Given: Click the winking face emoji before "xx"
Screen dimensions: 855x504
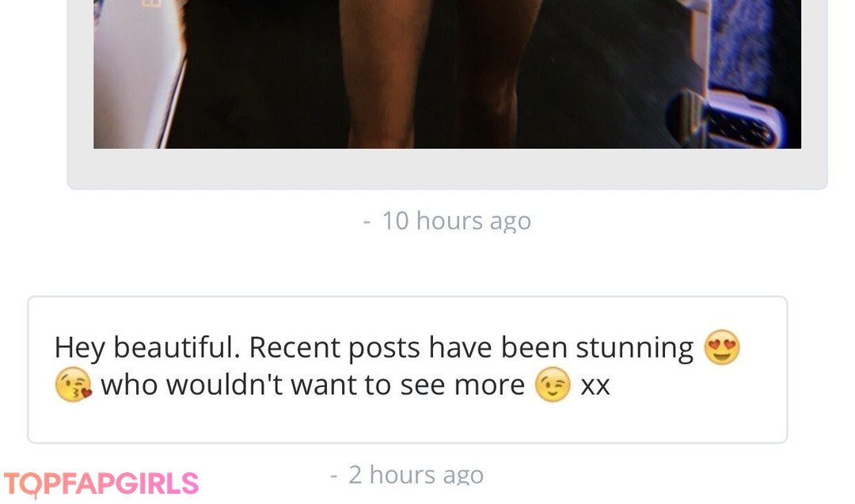Looking at the screenshot, I should [553, 385].
